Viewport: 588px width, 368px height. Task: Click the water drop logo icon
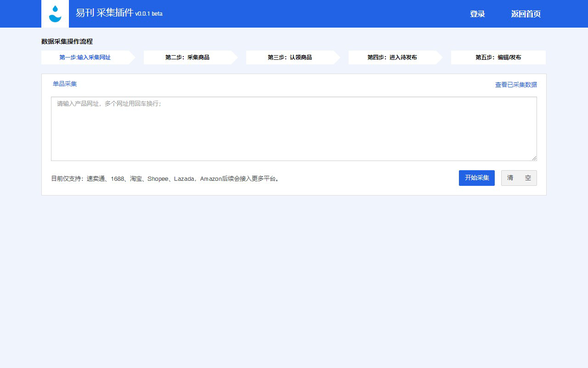[55, 14]
